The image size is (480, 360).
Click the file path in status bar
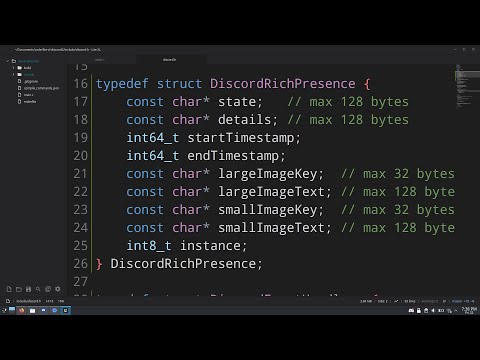pos(29,301)
